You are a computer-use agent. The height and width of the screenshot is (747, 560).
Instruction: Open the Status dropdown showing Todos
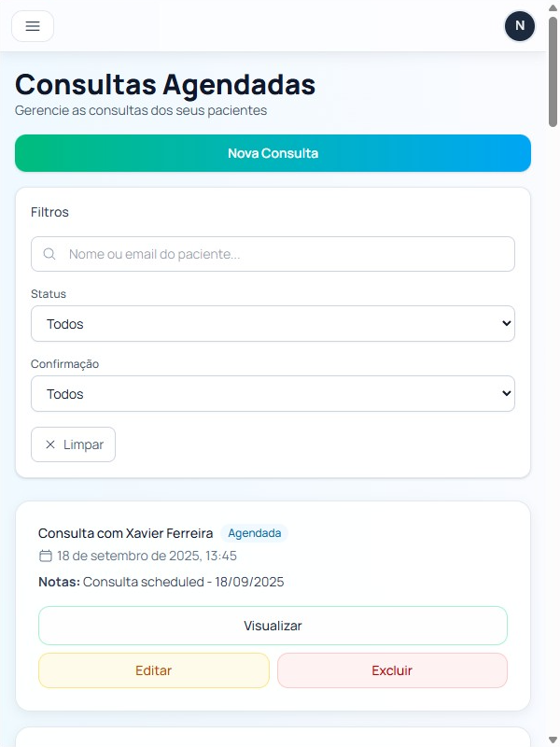pos(273,323)
